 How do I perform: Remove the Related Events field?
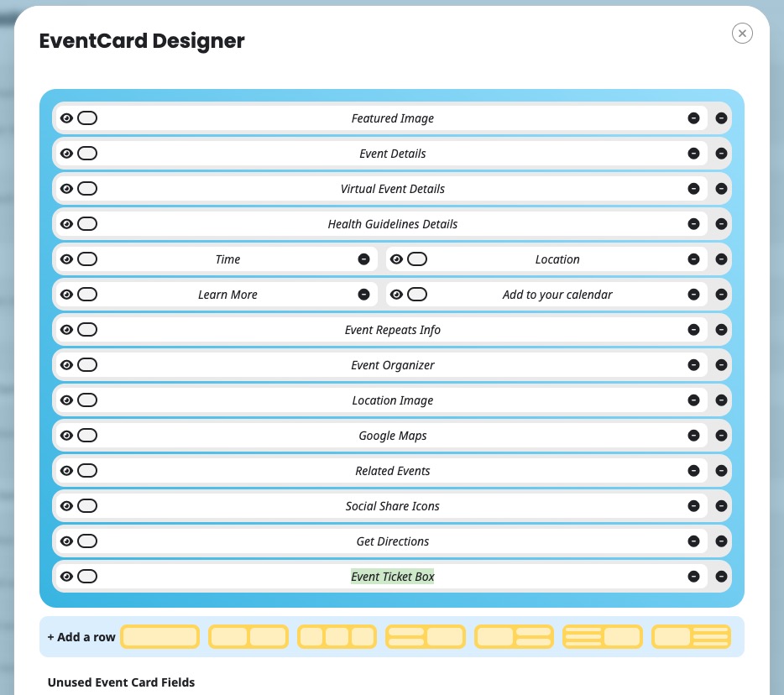coord(693,471)
